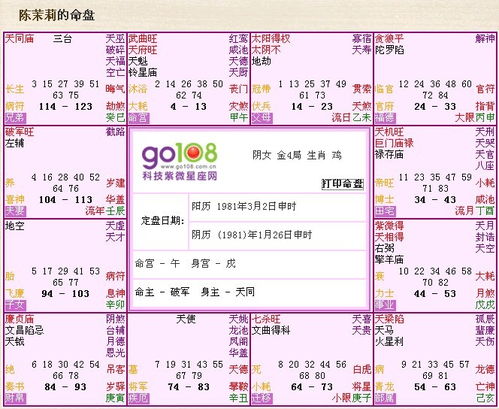
Task: Select the 科技紫微星座网 site name text
Action: (x=180, y=176)
